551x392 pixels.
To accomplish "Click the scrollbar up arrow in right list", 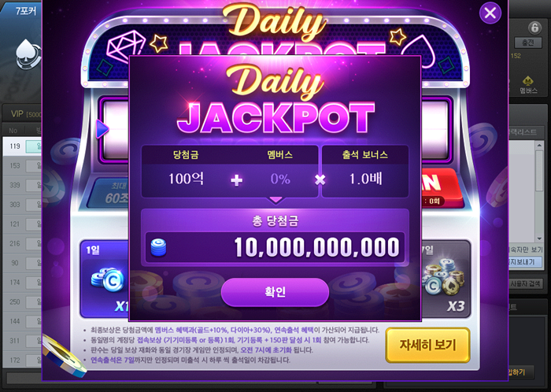I will pyautogui.click(x=539, y=145).
